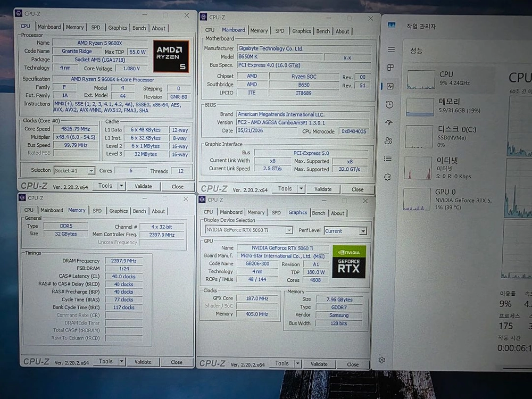Click Tools button in CPU-Z processor window

[x=105, y=186]
